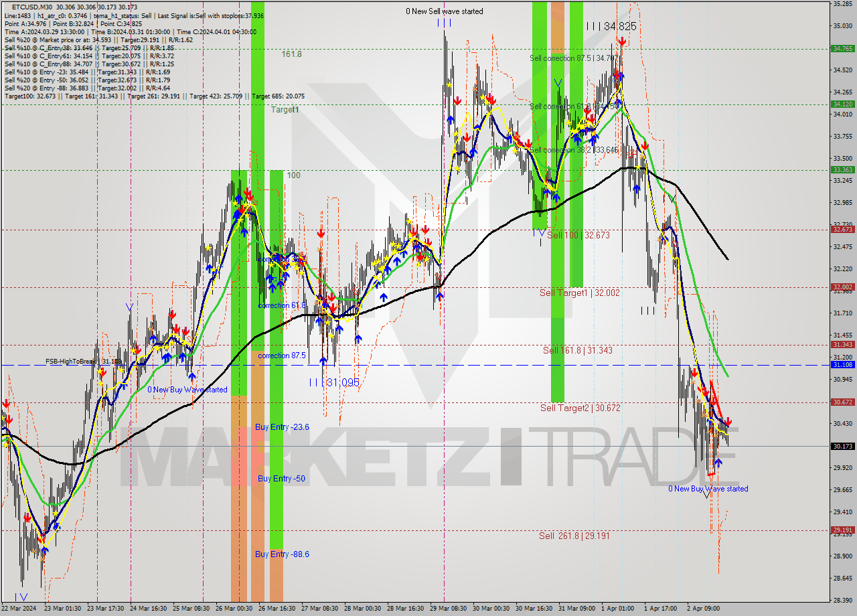857x616 pixels.
Task: Click the current price tag 30.173
Action: click(x=842, y=446)
